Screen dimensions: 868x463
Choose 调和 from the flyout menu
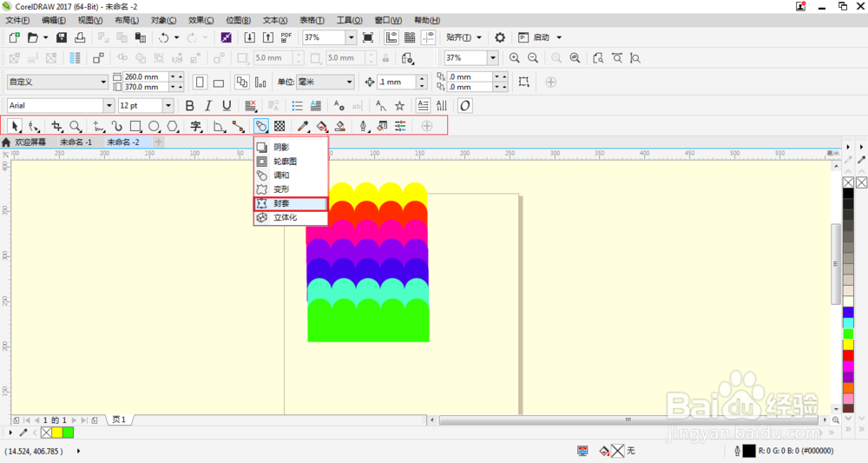(291, 175)
